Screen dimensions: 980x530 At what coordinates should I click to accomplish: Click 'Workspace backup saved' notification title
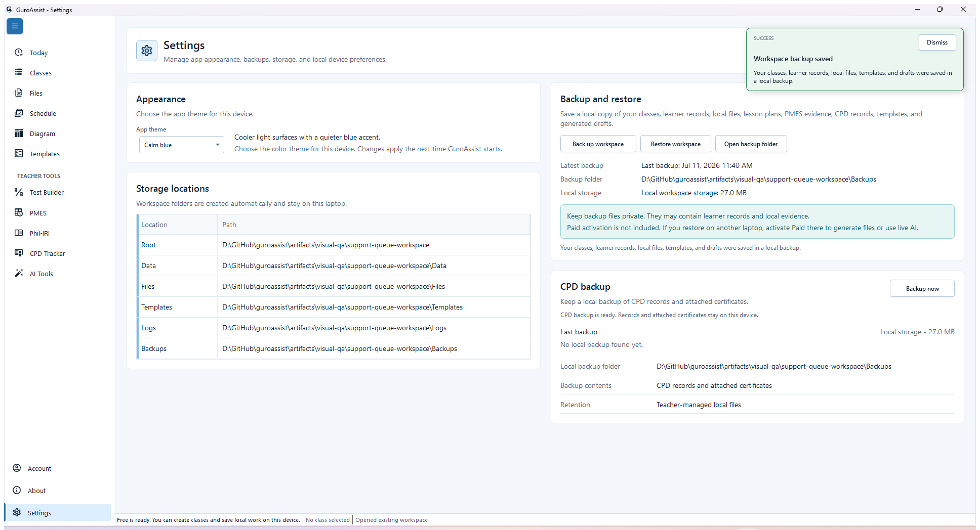[x=793, y=59]
